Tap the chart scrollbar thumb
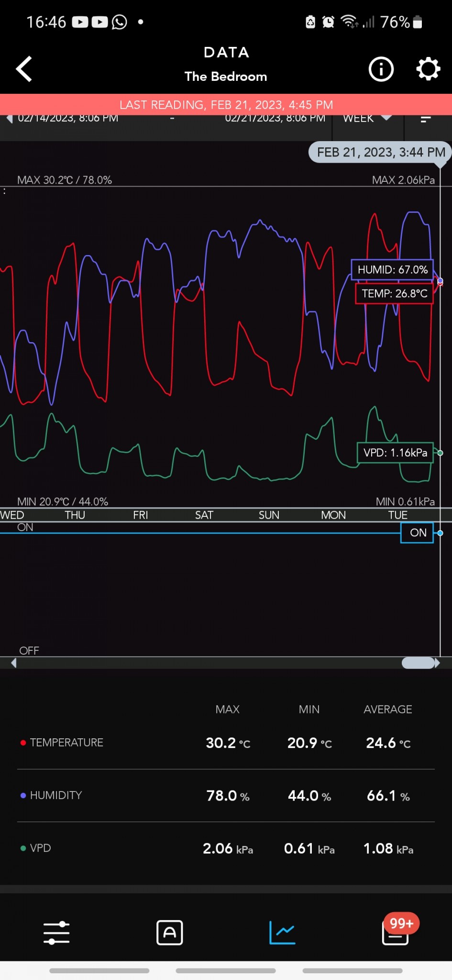Image resolution: width=452 pixels, height=980 pixels. [418, 663]
